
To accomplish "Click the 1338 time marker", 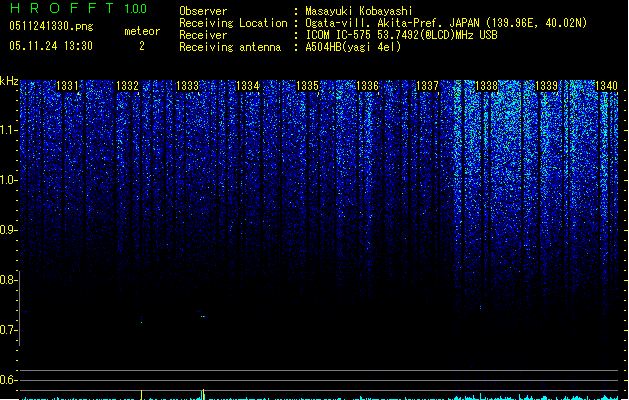I will pyautogui.click(x=487, y=86).
